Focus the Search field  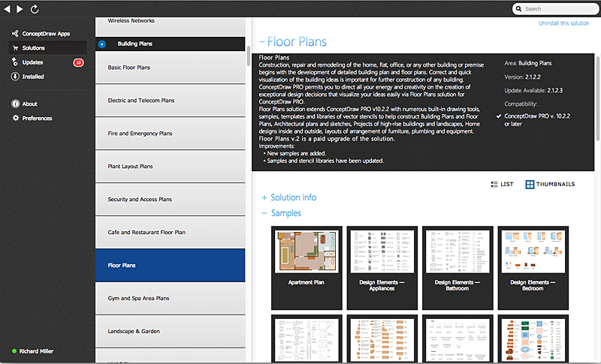coord(556,9)
